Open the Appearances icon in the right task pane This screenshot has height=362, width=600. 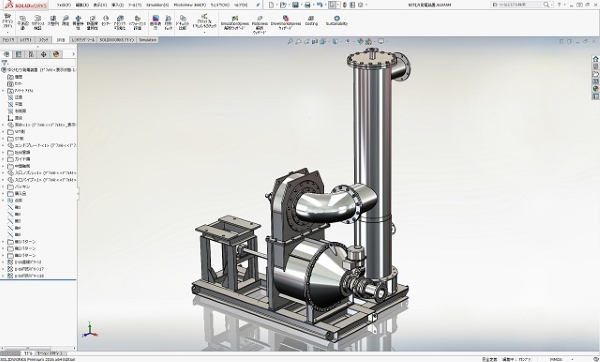[595, 89]
